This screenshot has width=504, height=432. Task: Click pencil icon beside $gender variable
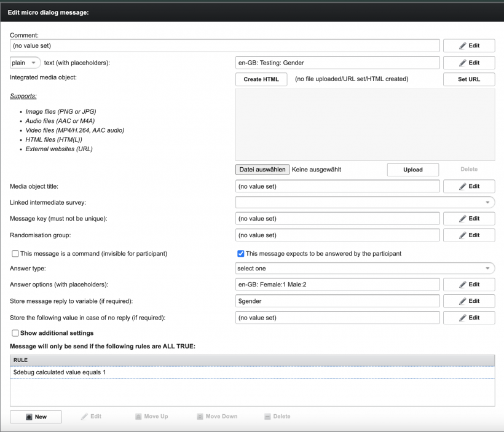coord(463,301)
